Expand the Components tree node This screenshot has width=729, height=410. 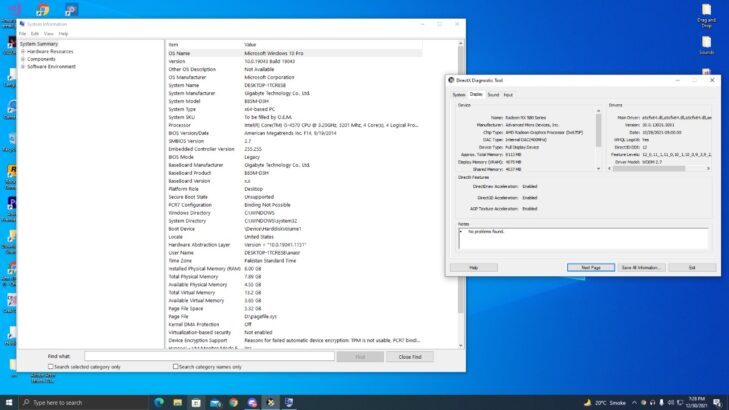[23, 59]
